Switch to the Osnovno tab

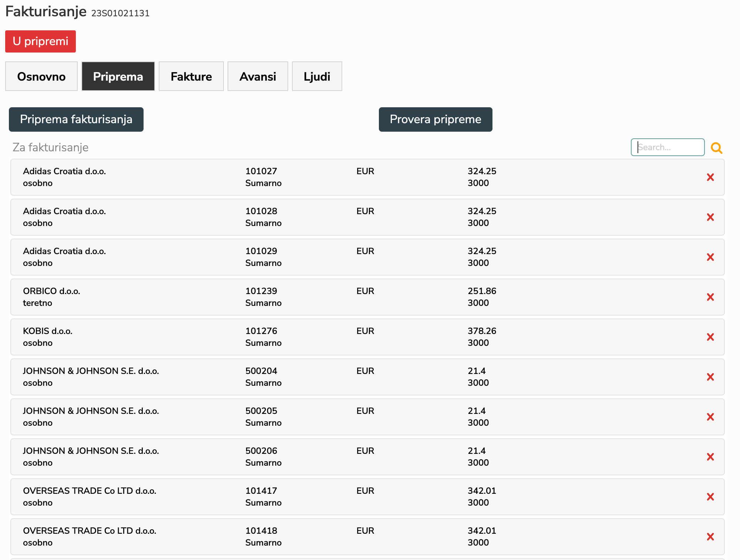pos(41,77)
